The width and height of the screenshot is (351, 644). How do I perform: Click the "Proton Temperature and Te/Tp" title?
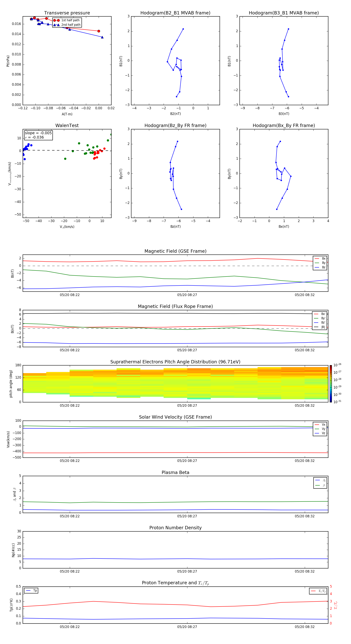point(175,583)
